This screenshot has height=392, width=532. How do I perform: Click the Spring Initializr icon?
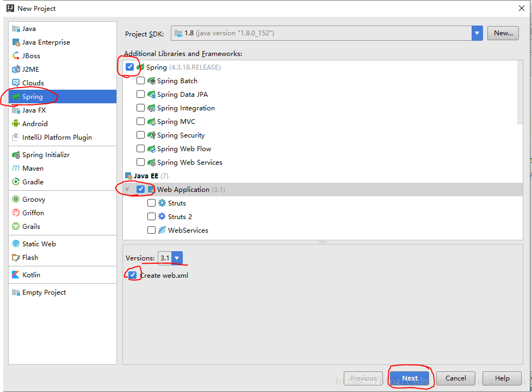[x=16, y=155]
